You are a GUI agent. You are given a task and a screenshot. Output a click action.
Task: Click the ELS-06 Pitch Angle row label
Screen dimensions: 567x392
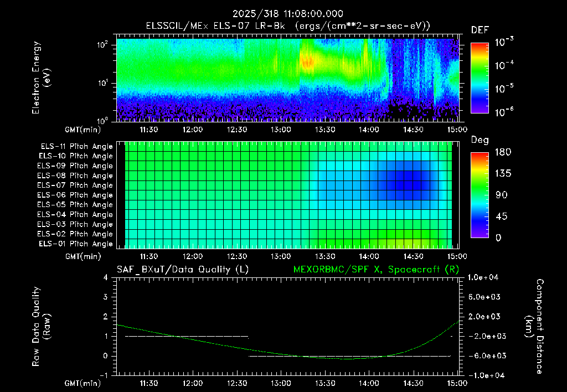(x=75, y=195)
